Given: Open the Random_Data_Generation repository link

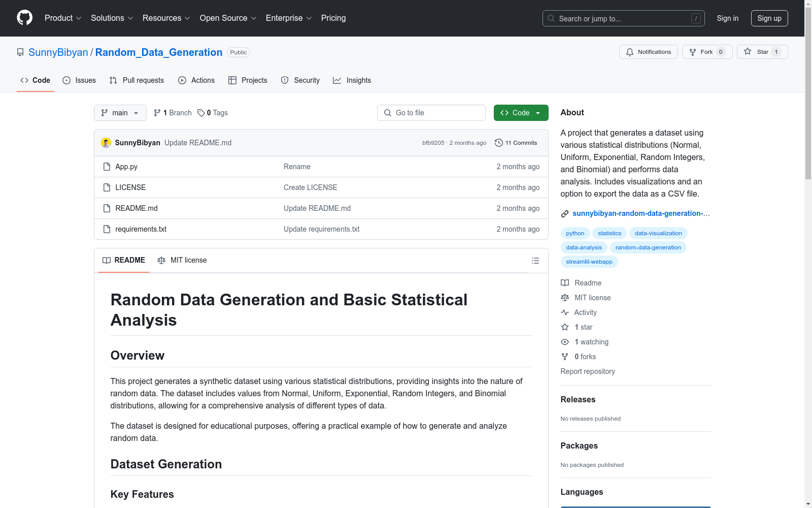Looking at the screenshot, I should tap(159, 52).
